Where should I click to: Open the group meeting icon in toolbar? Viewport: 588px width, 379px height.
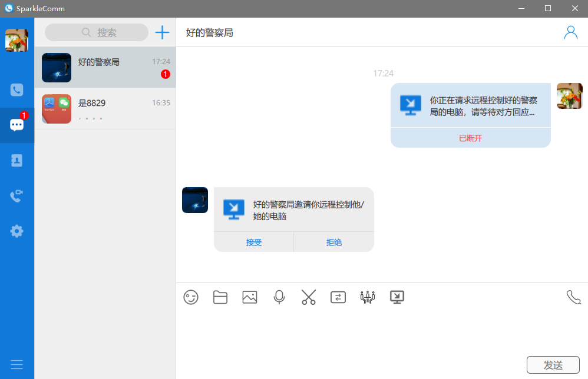[368, 297]
